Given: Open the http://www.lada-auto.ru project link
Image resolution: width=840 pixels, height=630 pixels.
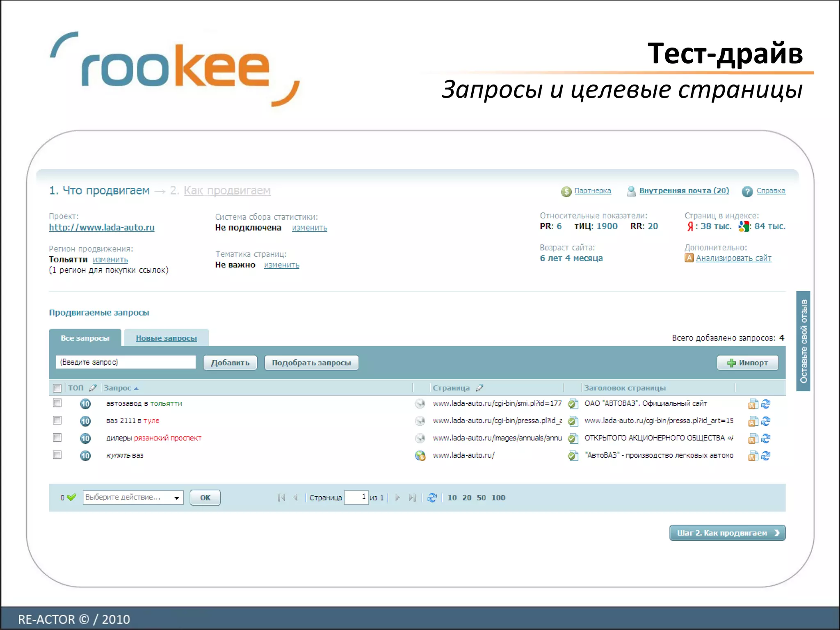Looking at the screenshot, I should pos(102,227).
